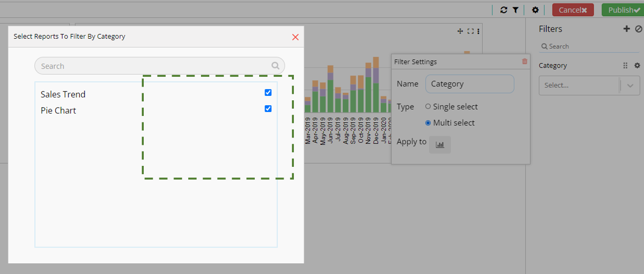
Task: Click the Filters panel search field
Action: click(x=589, y=46)
